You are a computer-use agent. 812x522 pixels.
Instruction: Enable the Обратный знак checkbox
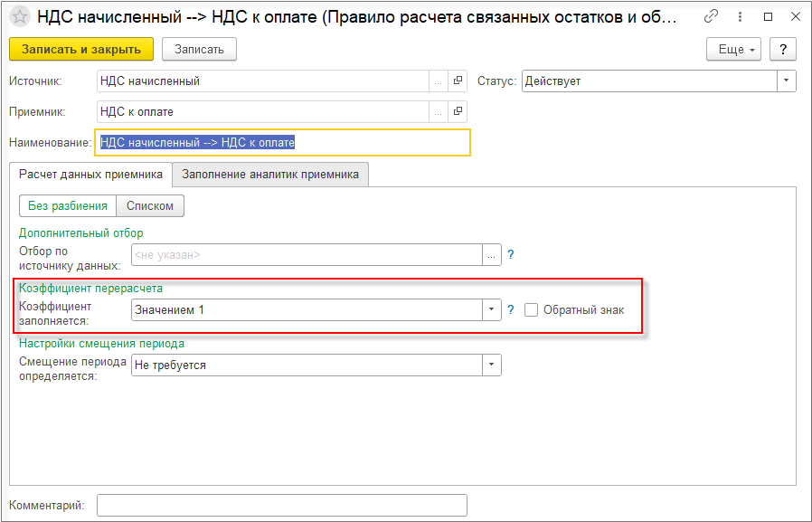[532, 309]
